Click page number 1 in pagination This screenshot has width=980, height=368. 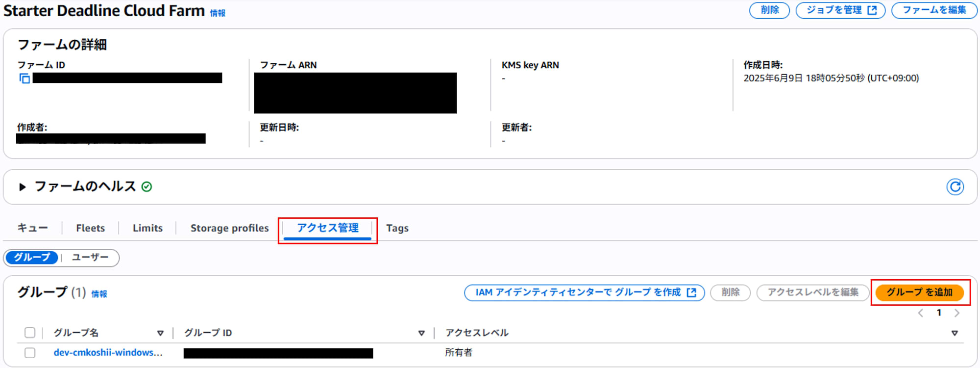939,313
